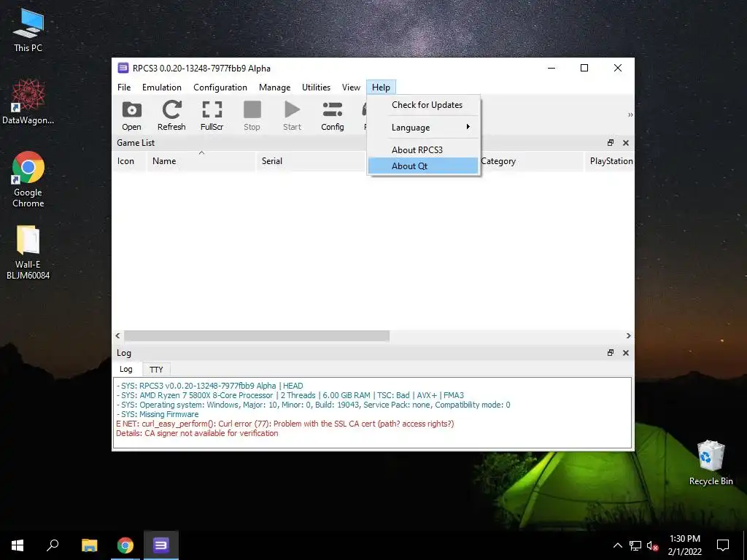This screenshot has width=747, height=560.
Task: Float the Game List panel
Action: click(x=611, y=143)
